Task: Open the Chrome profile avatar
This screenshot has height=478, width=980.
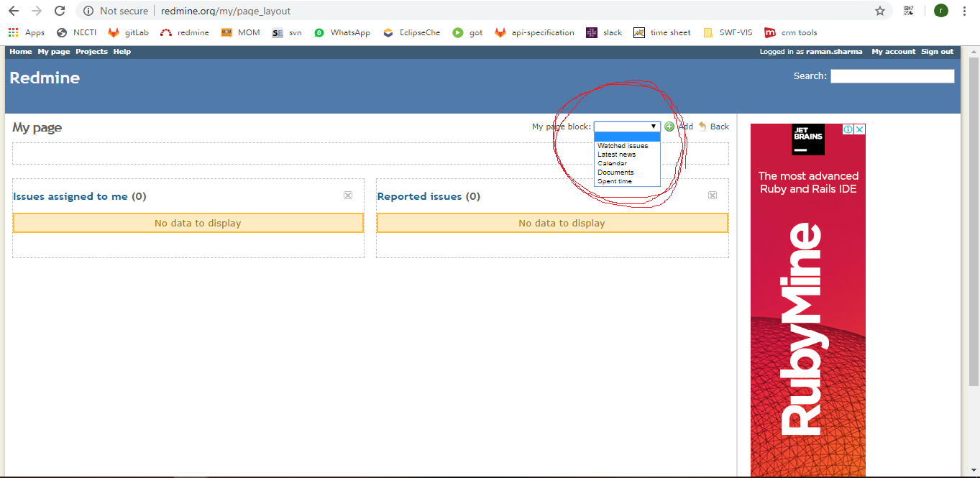Action: tap(941, 11)
